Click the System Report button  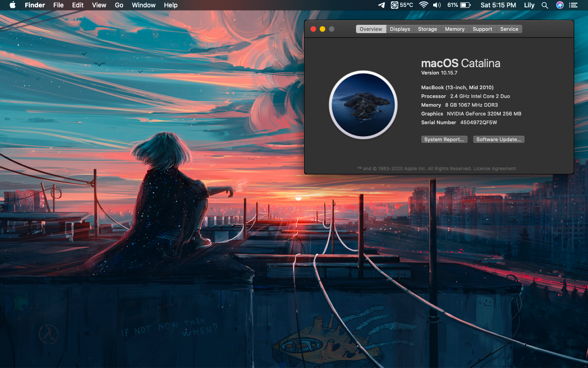[x=444, y=139]
